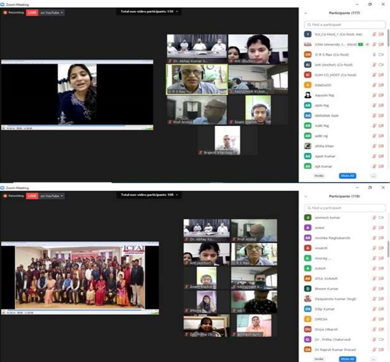Click Mute All in the 118-participant panel
390x362 pixels.
pyautogui.click(x=347, y=359)
